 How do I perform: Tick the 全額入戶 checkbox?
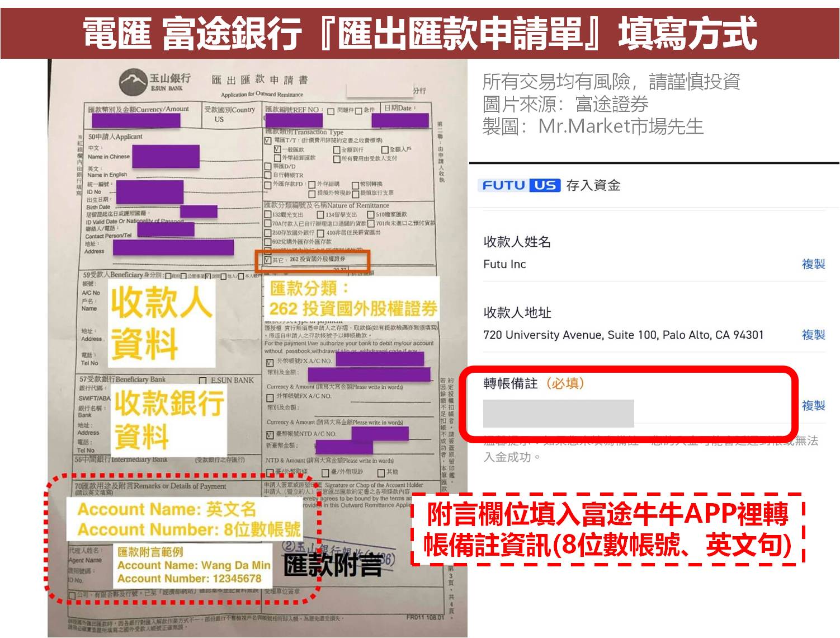[x=385, y=150]
